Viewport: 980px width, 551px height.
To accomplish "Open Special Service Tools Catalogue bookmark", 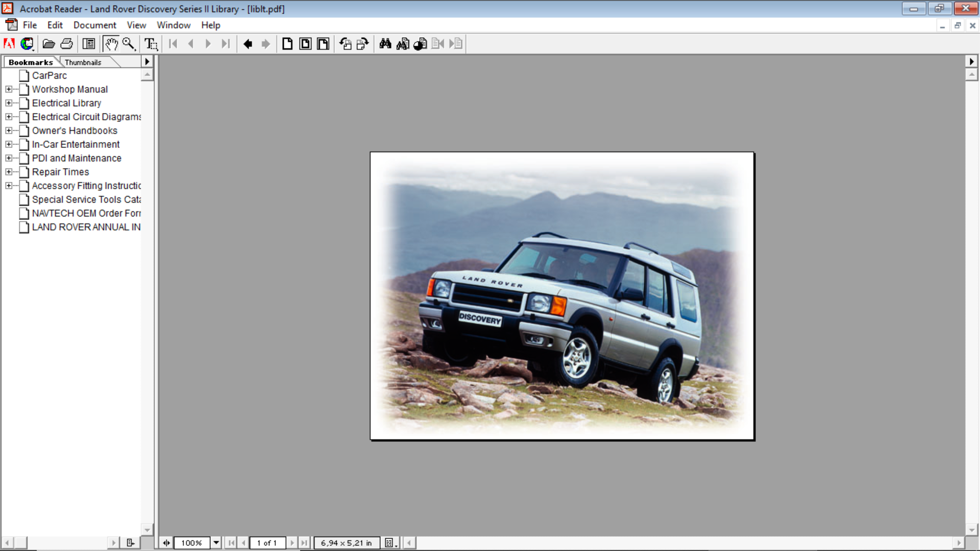I will click(86, 199).
